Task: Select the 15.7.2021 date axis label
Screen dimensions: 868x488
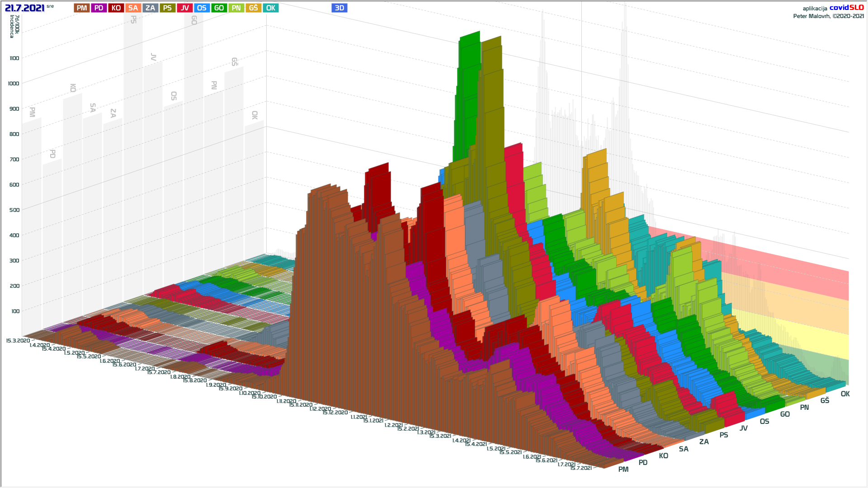Action: (580, 468)
